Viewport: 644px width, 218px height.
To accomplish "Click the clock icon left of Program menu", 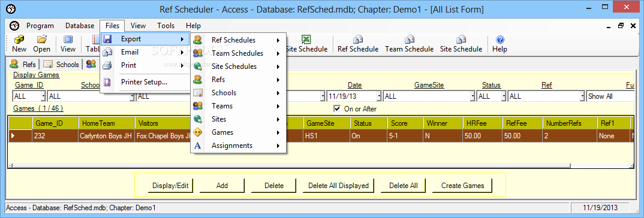I will [x=15, y=26].
